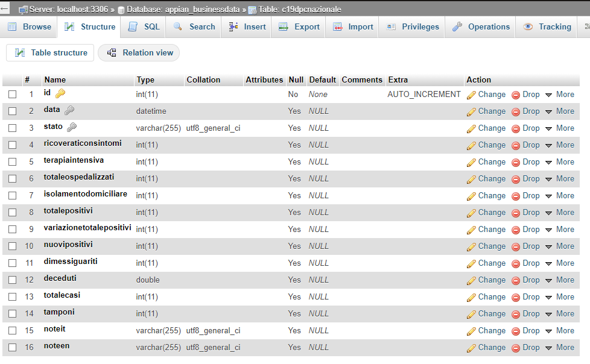Expand More menu for noteit row
This screenshot has width=590, height=364.
pyautogui.click(x=560, y=330)
